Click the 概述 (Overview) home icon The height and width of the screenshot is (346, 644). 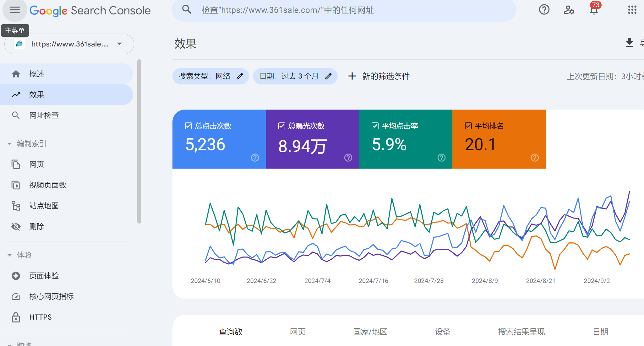(16, 74)
